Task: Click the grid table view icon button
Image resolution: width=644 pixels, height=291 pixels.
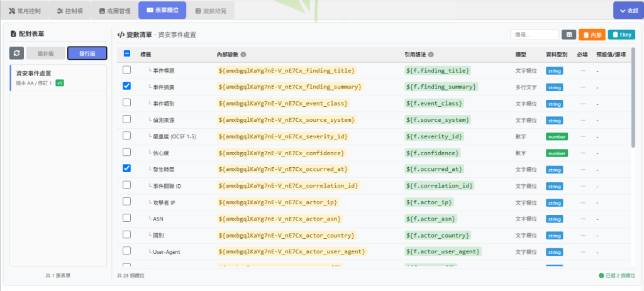Action: tap(569, 35)
